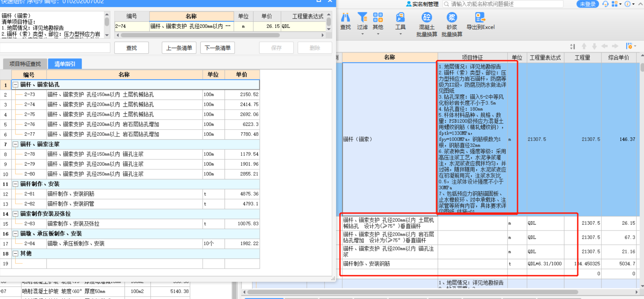The image size is (644, 299).
Task: Collapse the 锚杆、锚索注浆 group
Action: pyautogui.click(x=16, y=144)
